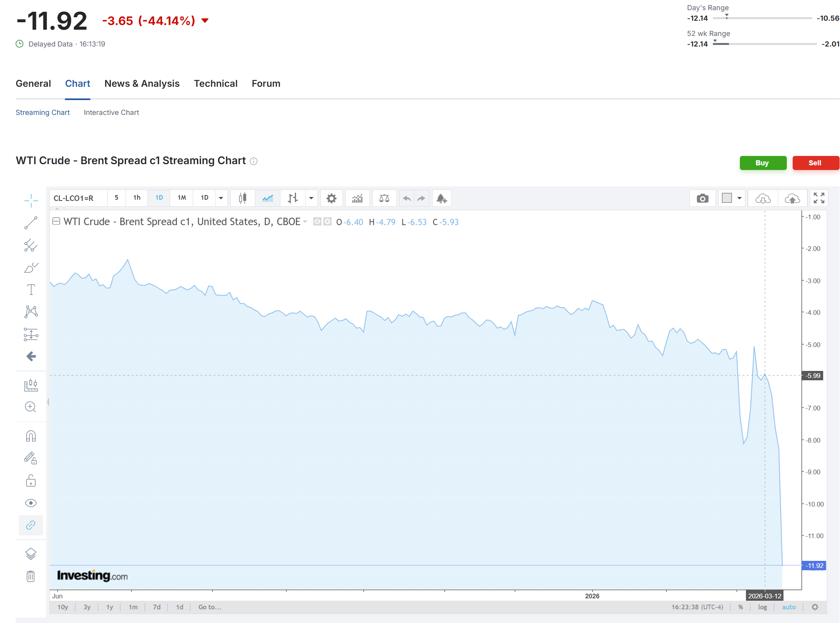840x623 pixels.
Task: Toggle hide all drawings eye icon
Action: pos(31,503)
